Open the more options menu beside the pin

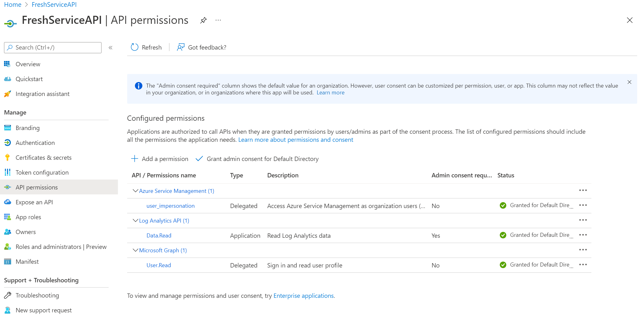pyautogui.click(x=218, y=20)
